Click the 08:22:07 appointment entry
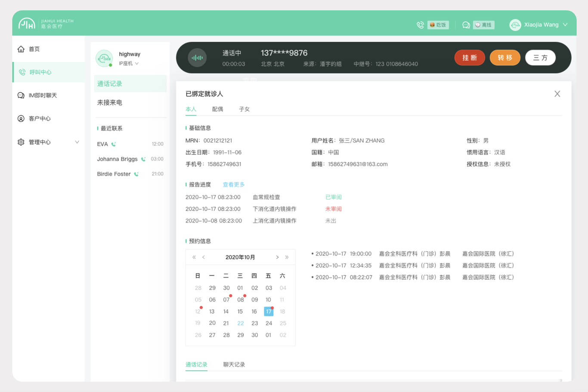 pyautogui.click(x=412, y=278)
